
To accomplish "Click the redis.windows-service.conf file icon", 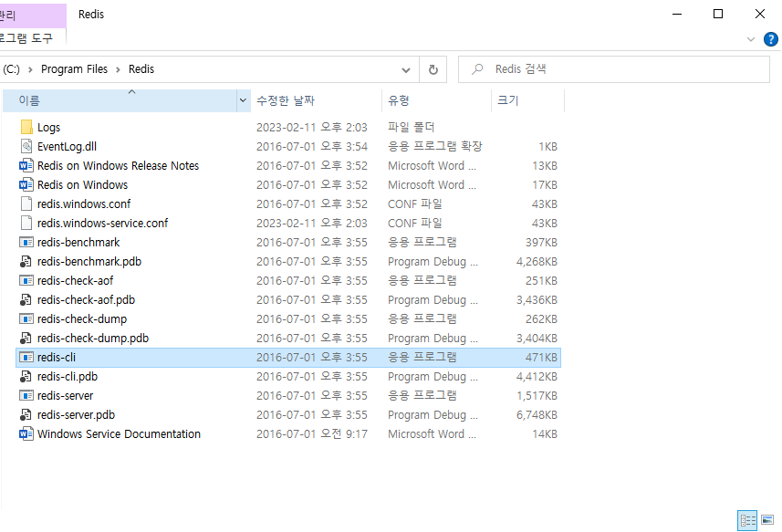I will point(26,223).
